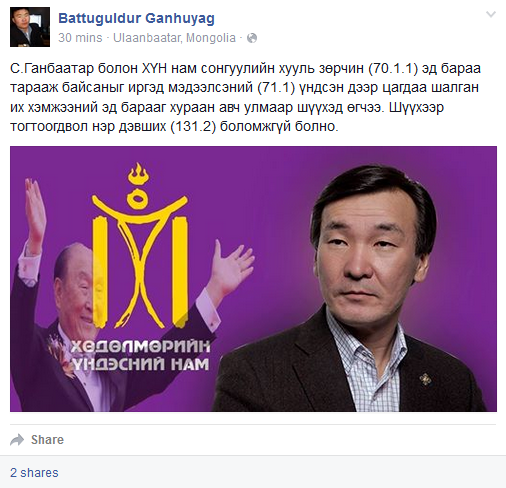
Task: Click the share arrow icon
Action: 17,440
